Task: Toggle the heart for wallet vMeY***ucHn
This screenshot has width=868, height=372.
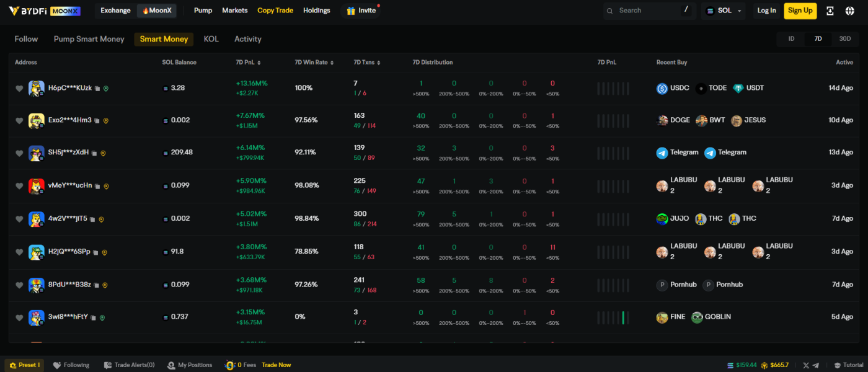Action: point(19,186)
